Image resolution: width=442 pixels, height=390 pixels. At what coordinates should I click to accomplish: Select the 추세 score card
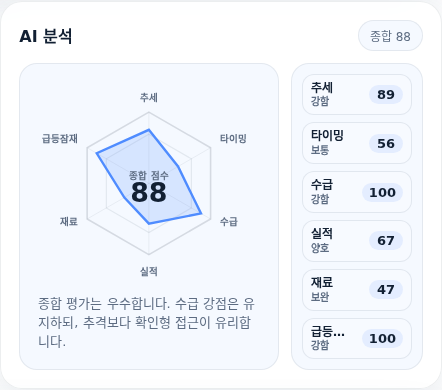coord(357,94)
